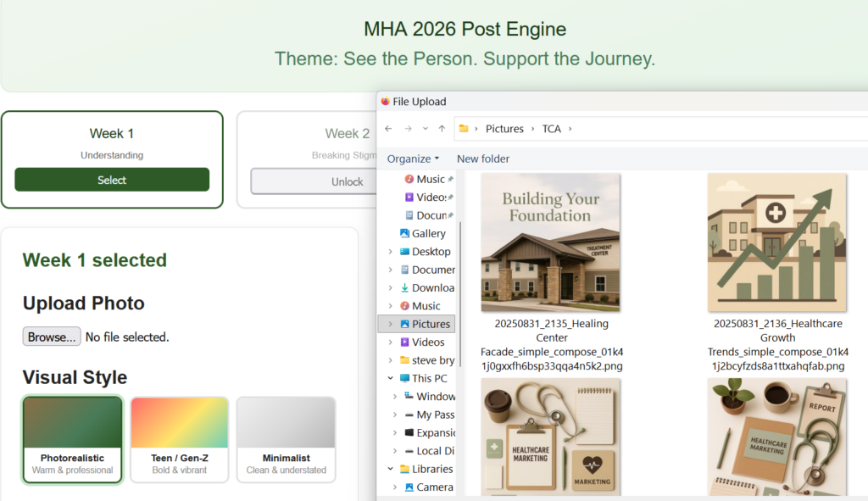The image size is (868, 501).
Task: Collapse the Libraries tree node
Action: point(390,469)
